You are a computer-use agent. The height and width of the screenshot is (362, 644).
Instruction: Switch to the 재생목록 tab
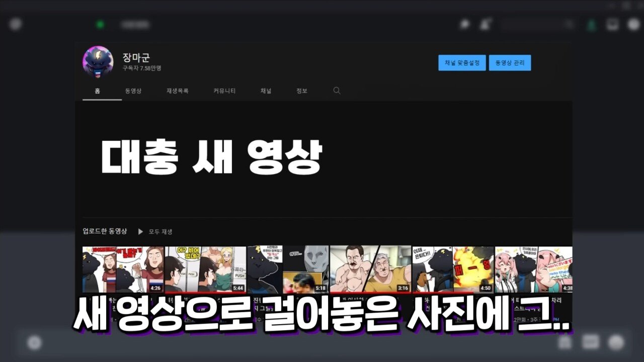(x=178, y=91)
